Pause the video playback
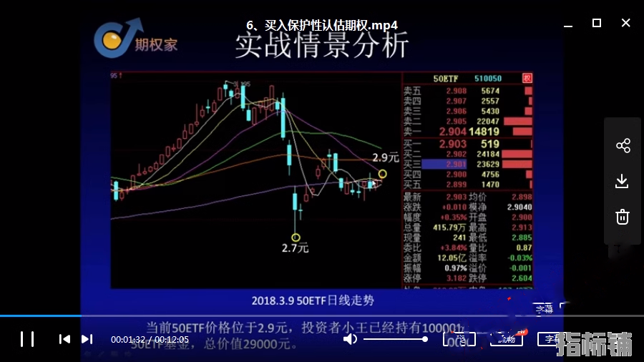Viewport: 644px width, 362px height. pos(27,339)
